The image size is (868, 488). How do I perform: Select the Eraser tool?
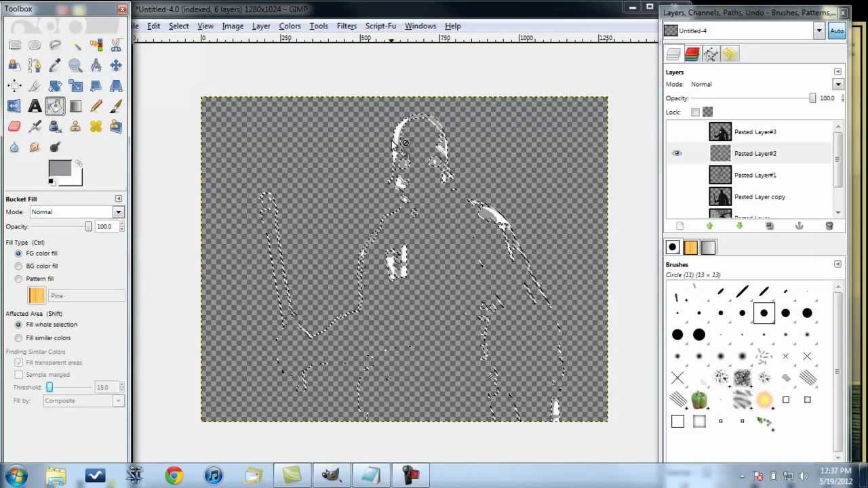14,127
